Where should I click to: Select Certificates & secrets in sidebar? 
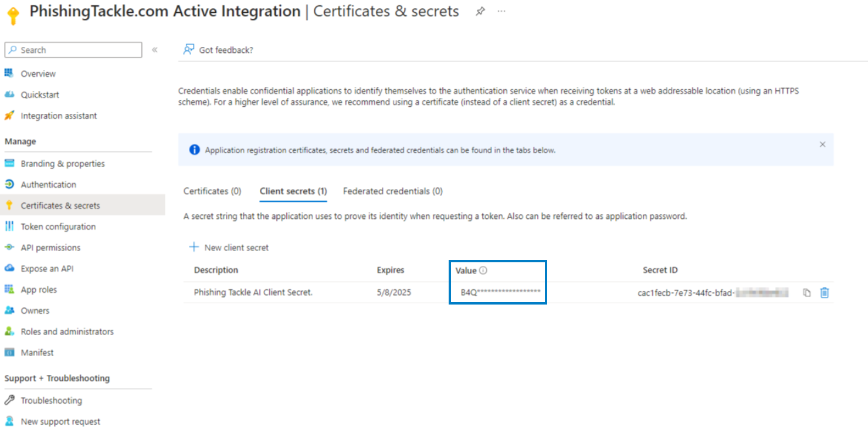(60, 205)
